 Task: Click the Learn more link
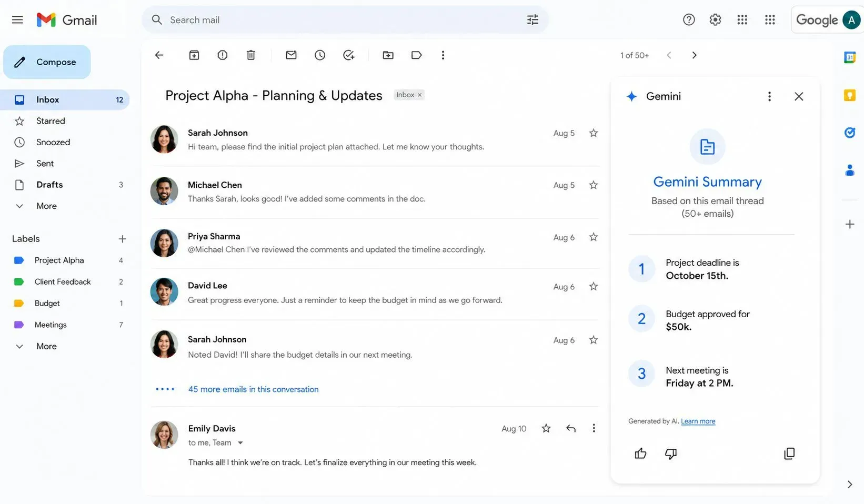698,421
